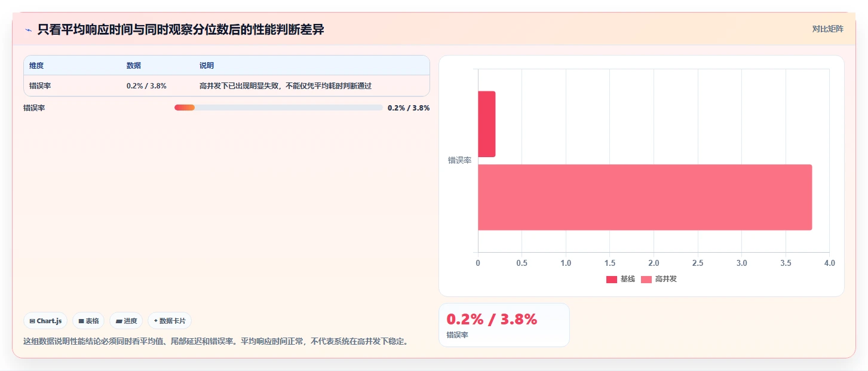The width and height of the screenshot is (868, 371).
Task: Select the 表格 tag chip
Action: click(x=88, y=321)
